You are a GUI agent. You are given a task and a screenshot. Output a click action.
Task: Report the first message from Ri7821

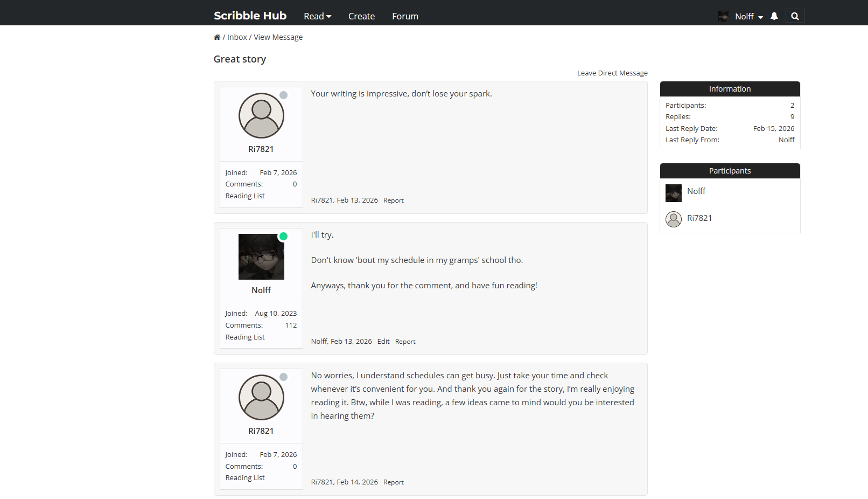(393, 200)
